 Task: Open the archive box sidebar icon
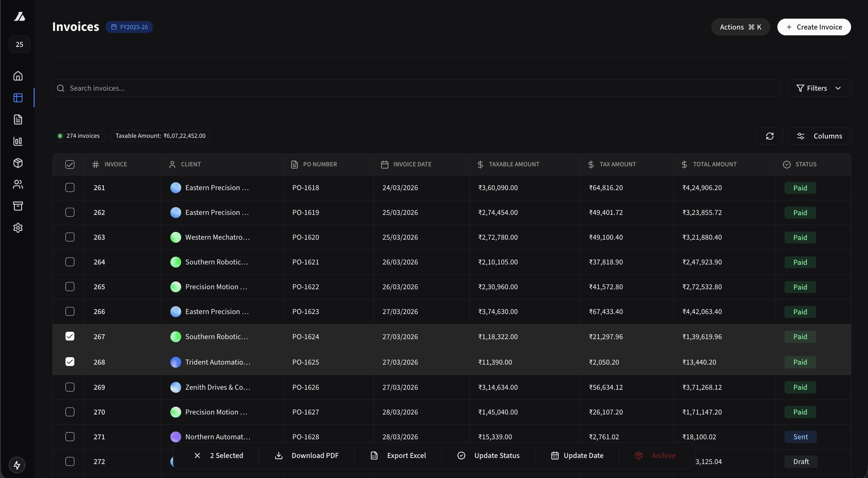coord(18,206)
